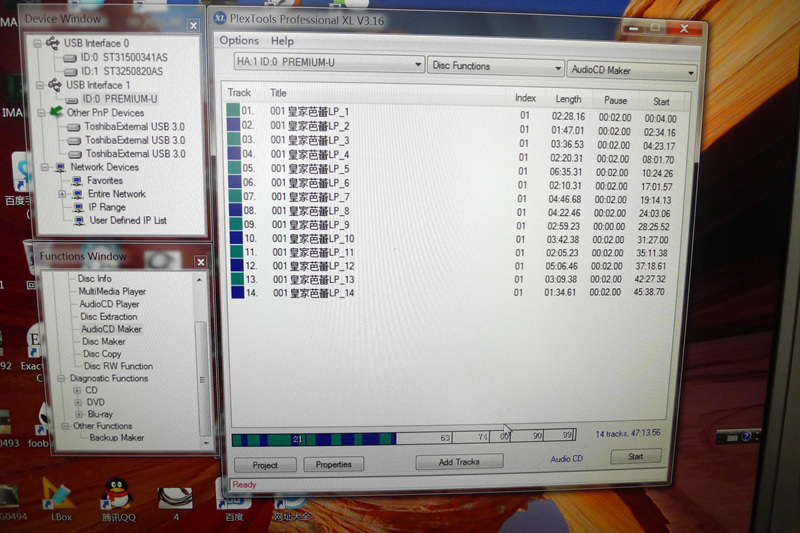Select track 05 row 皇家芭蕾LP_5
The width and height of the screenshot is (800, 533).
(451, 169)
